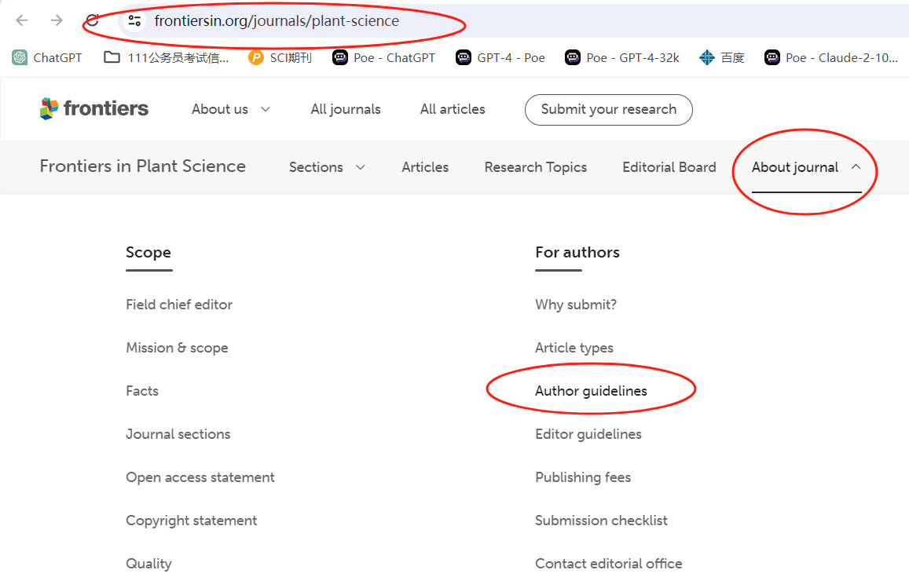Open Field chief editor link

179,304
